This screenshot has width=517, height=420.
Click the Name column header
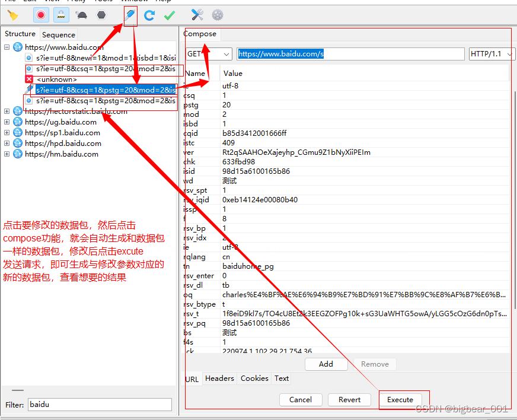click(195, 74)
